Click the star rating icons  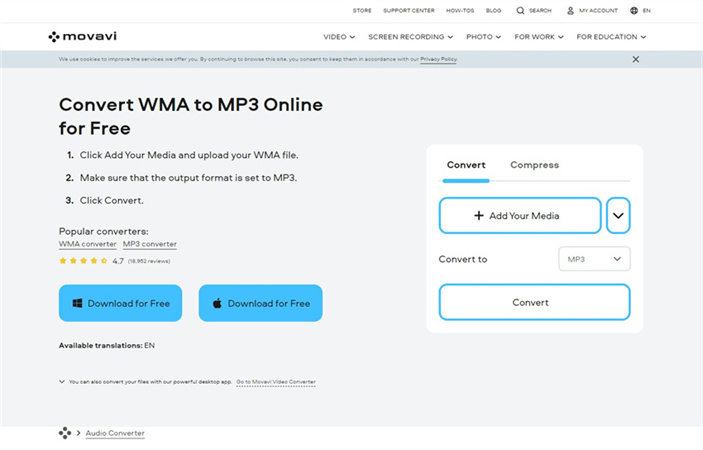[x=83, y=261]
